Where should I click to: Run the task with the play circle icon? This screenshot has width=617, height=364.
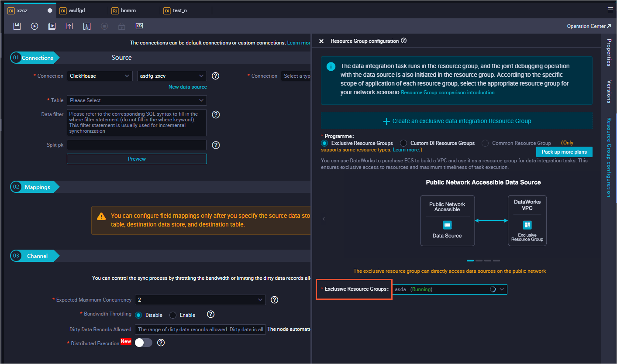click(x=34, y=26)
